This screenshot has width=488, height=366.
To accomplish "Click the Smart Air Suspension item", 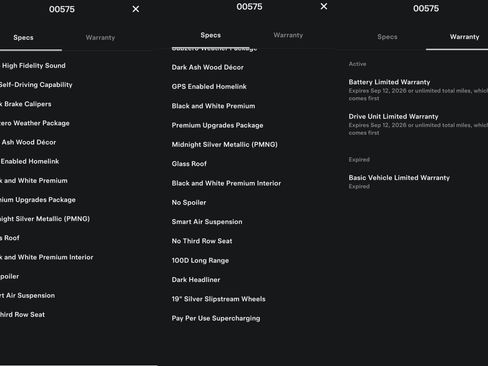I will [x=207, y=222].
